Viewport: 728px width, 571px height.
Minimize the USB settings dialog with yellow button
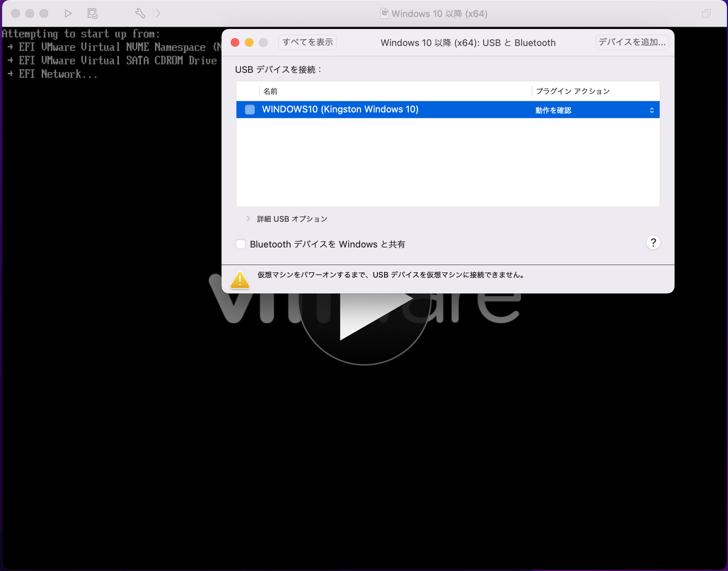[x=249, y=42]
